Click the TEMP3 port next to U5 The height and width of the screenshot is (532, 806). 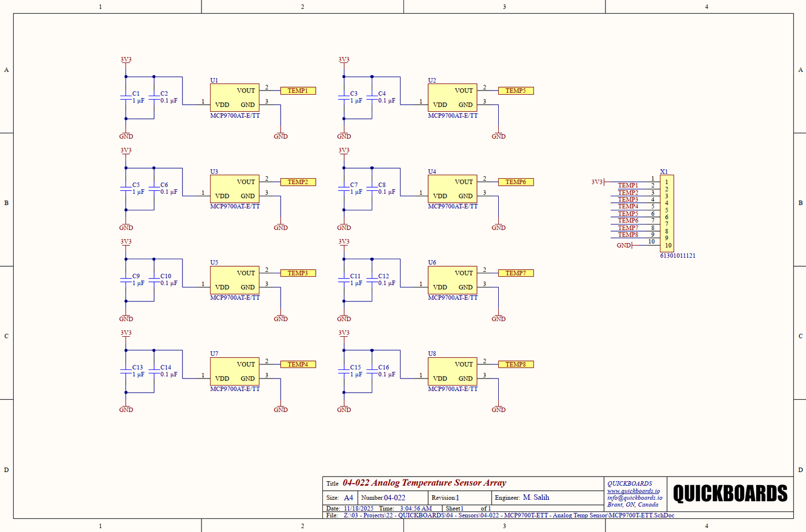click(298, 273)
